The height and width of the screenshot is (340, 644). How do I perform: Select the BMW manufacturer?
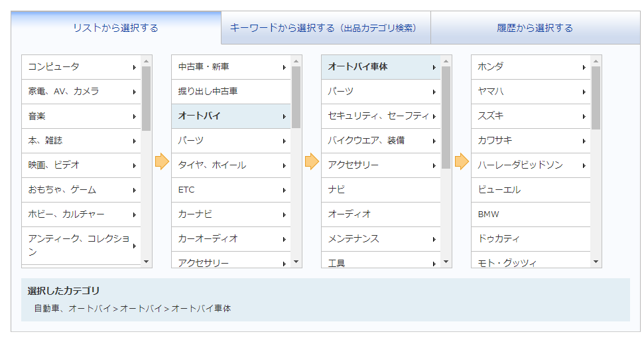(531, 214)
